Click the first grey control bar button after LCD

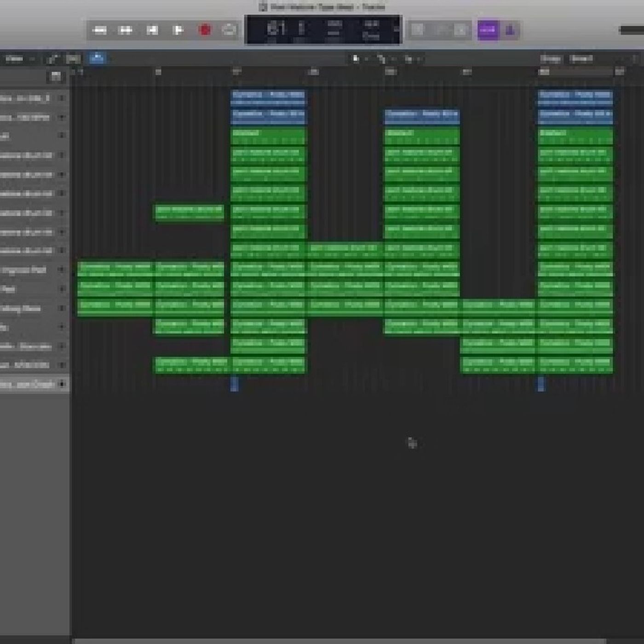(418, 30)
